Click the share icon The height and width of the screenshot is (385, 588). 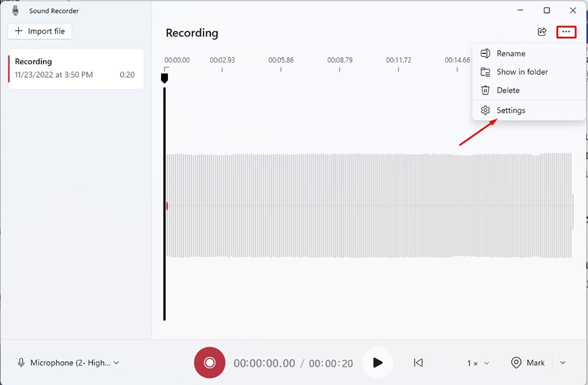541,32
